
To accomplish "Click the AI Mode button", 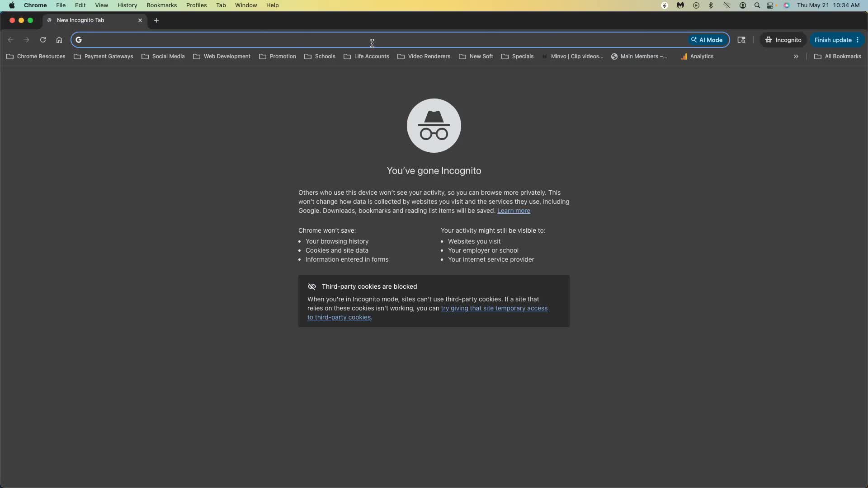I will pos(707,40).
